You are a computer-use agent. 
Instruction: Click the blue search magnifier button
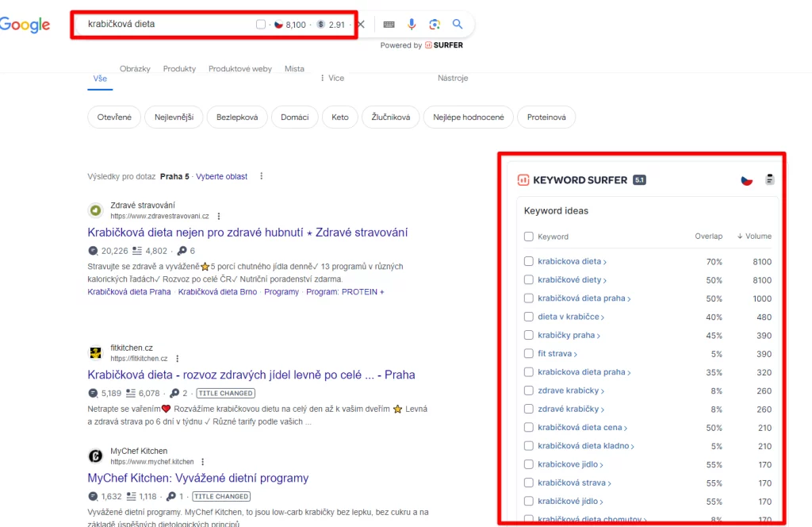(x=458, y=24)
